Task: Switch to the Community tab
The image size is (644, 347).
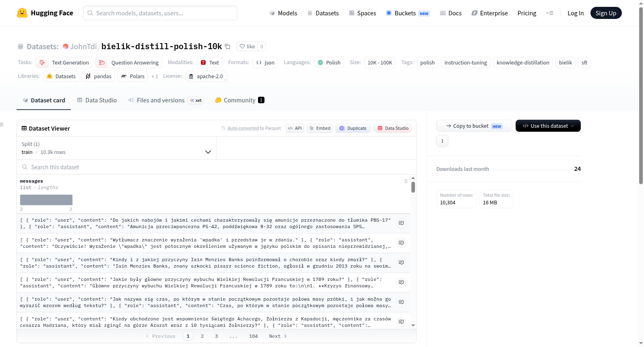Action: [x=239, y=100]
